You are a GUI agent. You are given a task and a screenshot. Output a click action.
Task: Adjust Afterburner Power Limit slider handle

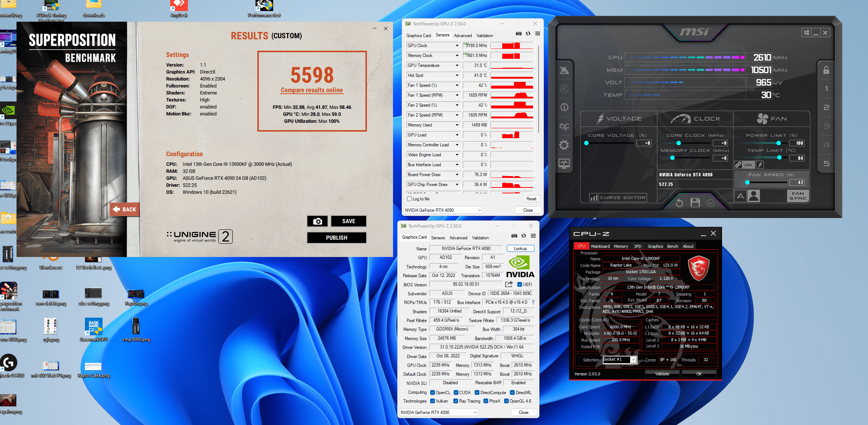coord(778,143)
